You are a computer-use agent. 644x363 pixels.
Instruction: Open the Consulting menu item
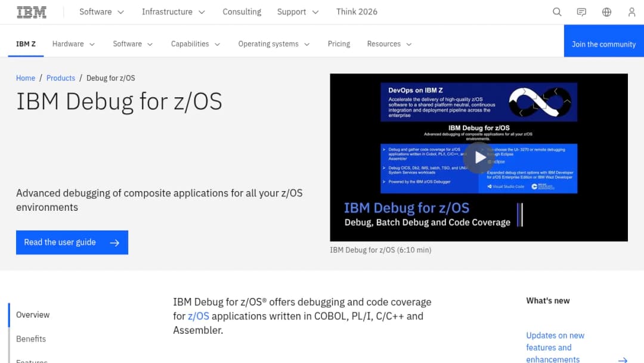[x=242, y=12]
